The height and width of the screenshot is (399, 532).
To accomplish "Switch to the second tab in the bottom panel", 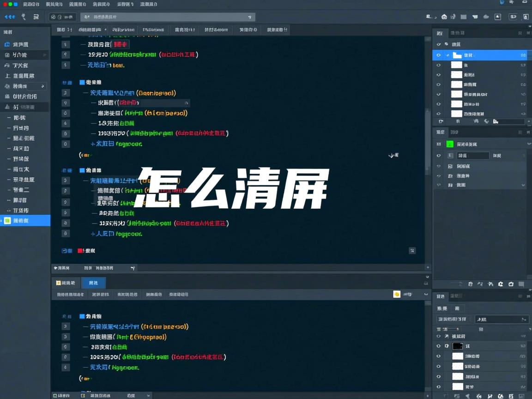I will (x=93, y=283).
